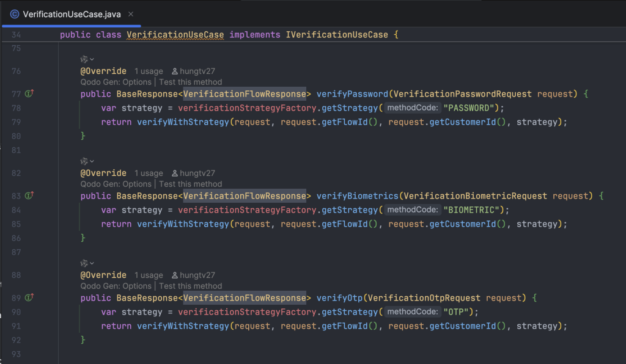Click Test this method for verifyBiometrics

191,184
